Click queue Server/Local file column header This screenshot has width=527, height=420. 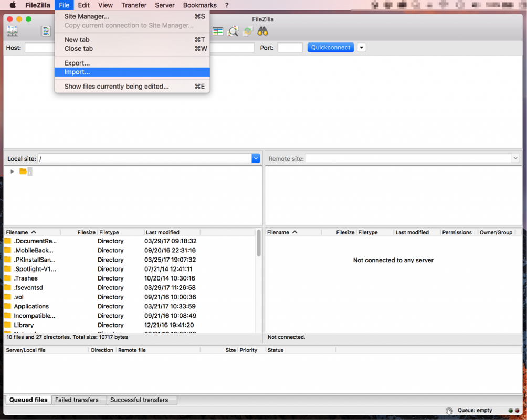pos(46,350)
